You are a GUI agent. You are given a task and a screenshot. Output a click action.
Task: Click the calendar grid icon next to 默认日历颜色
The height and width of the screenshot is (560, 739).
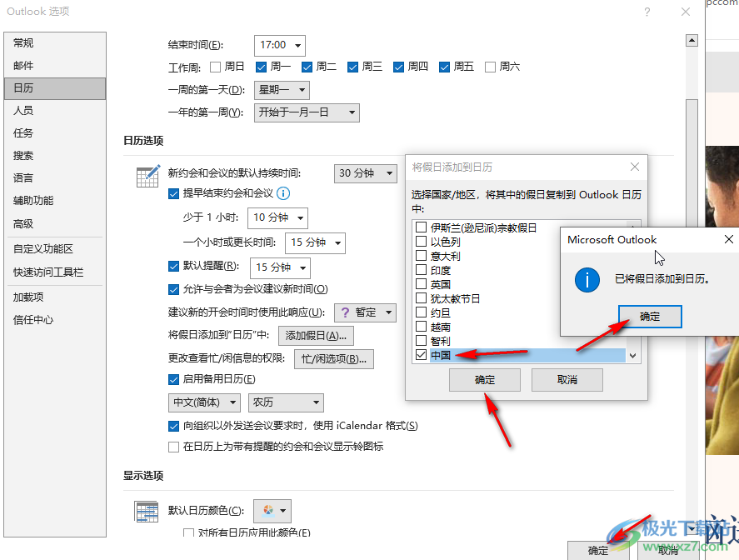pyautogui.click(x=146, y=512)
